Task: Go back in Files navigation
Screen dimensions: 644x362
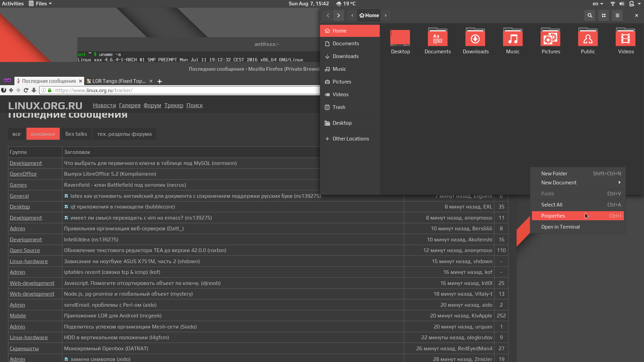Action: pos(328,15)
